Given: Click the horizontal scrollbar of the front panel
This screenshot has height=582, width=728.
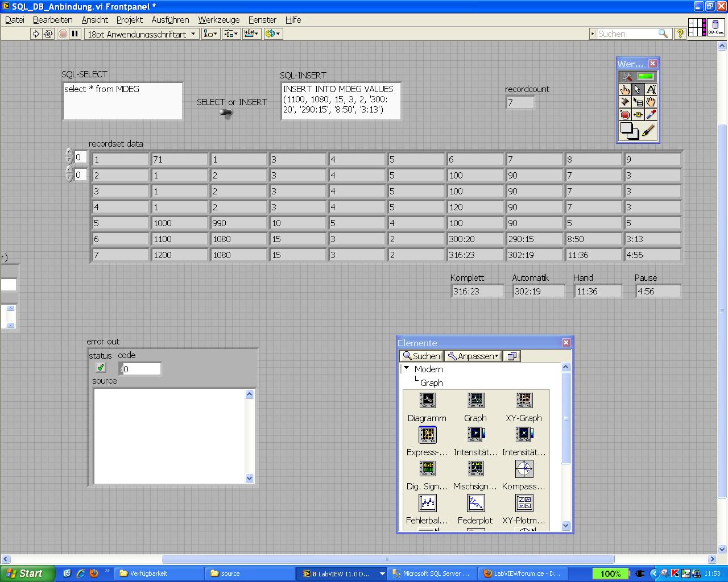Looking at the screenshot, I should [388, 559].
